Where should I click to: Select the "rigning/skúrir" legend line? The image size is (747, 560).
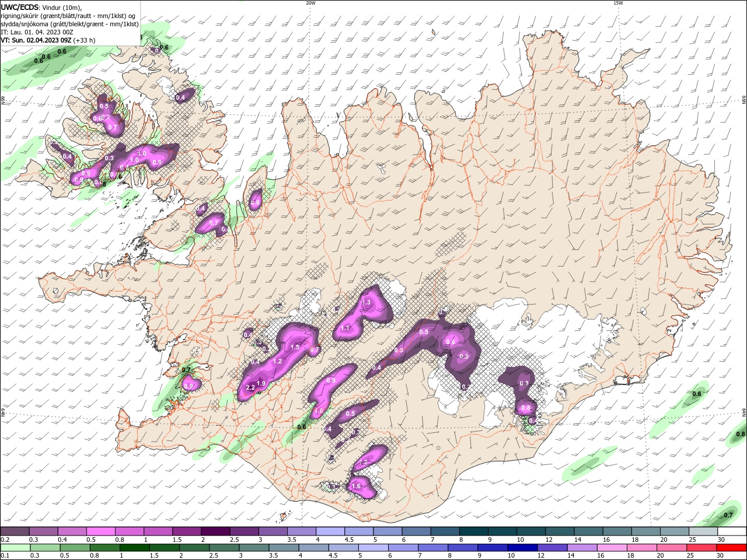point(68,16)
